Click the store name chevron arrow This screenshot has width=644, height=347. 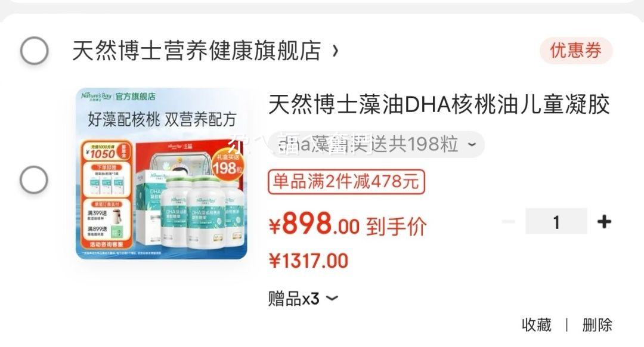pos(336,51)
